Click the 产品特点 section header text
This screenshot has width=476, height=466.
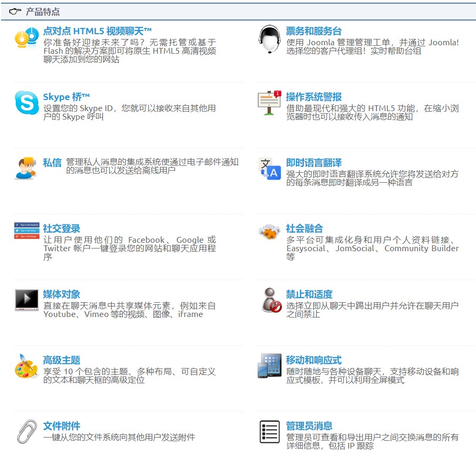[x=43, y=12]
